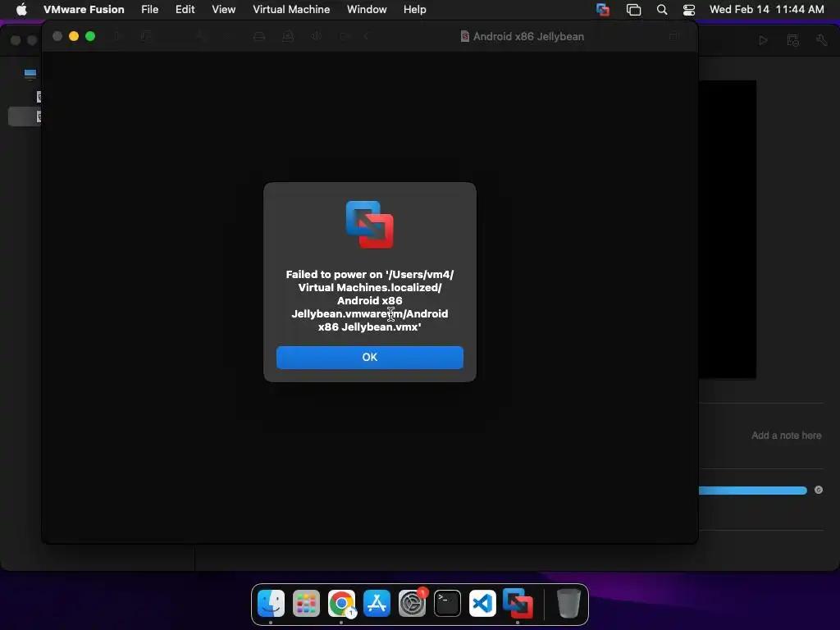This screenshot has height=630, width=840.
Task: Click the Android x86 Jellybean document icon in the title bar
Action: point(464,36)
